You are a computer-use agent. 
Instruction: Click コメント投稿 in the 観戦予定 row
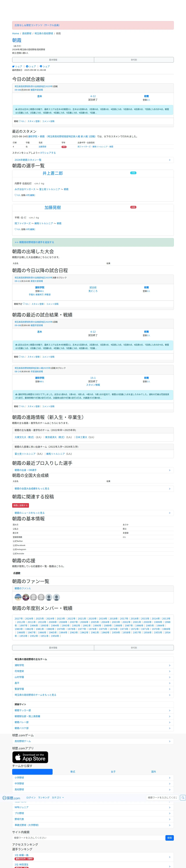tap(52, 304)
